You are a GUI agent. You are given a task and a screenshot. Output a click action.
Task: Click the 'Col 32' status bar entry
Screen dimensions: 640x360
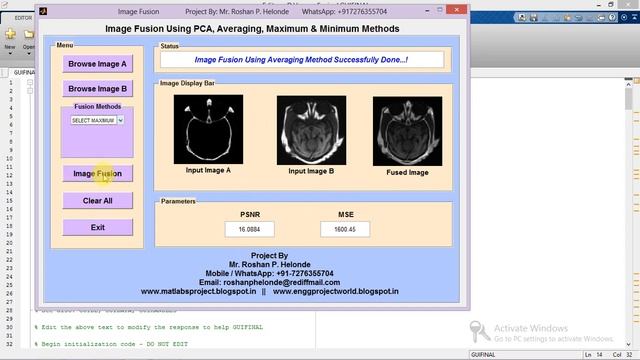pos(622,355)
